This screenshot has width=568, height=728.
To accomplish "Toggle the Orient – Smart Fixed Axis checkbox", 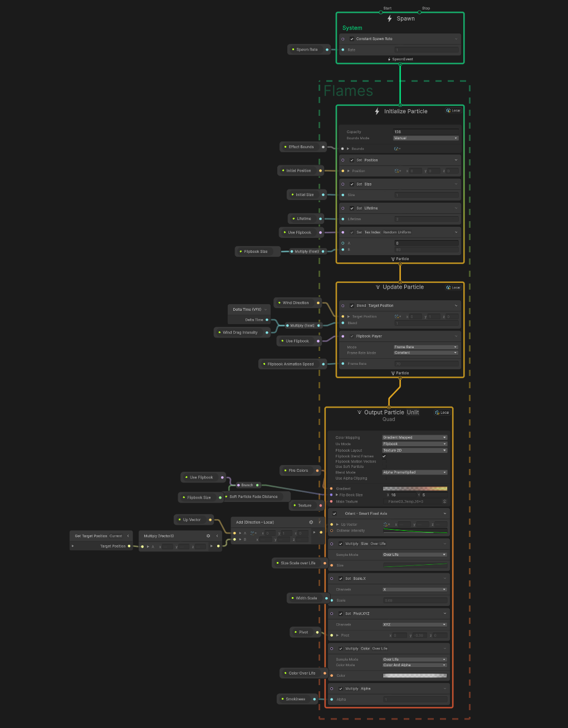I will (335, 514).
